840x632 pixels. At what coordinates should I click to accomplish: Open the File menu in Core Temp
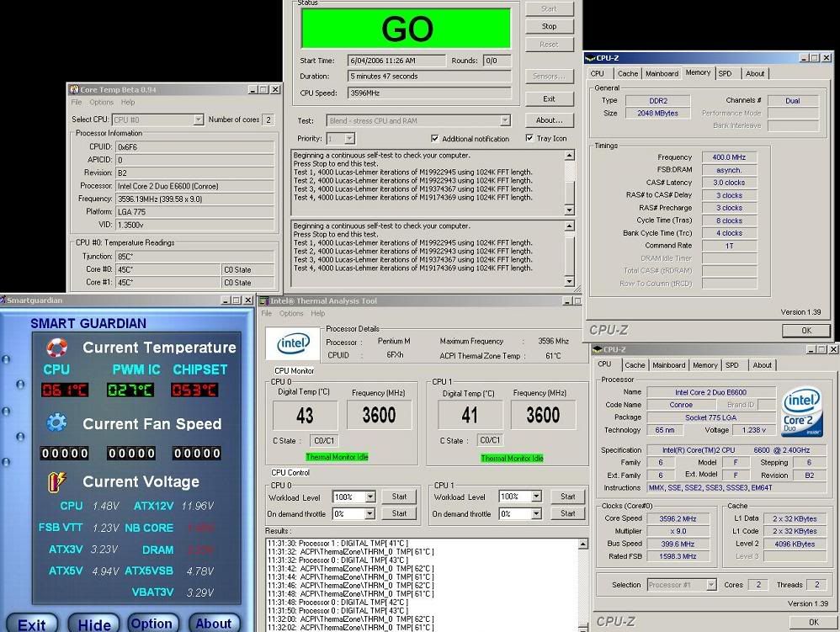click(x=77, y=103)
